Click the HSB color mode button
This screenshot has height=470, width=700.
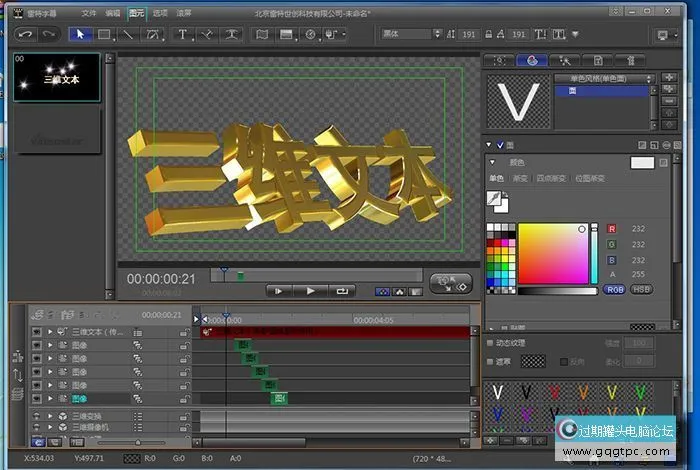(x=641, y=289)
